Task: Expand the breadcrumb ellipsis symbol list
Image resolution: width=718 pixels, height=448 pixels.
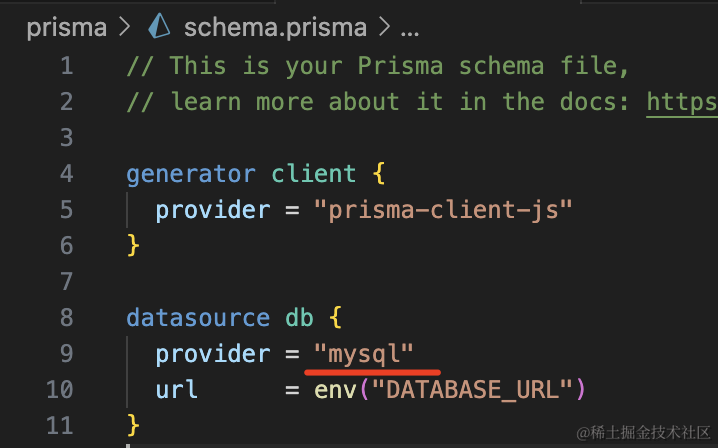Action: point(409,32)
